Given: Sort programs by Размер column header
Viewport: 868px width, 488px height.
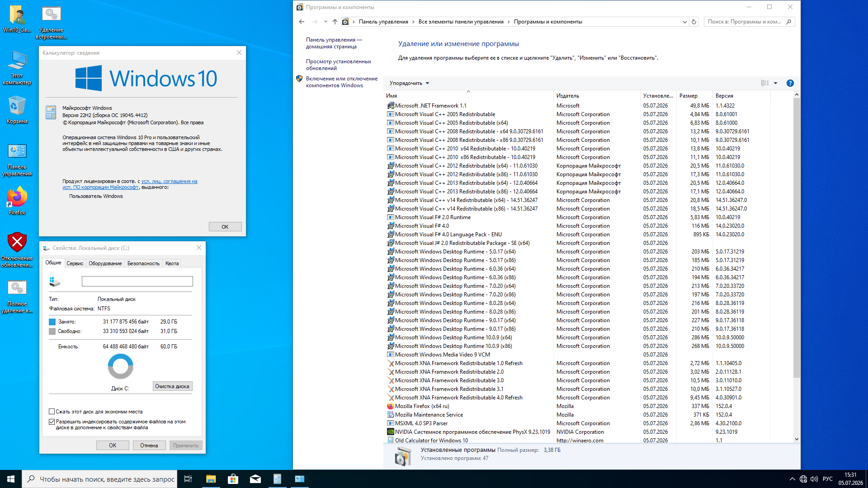Looking at the screenshot, I should point(694,96).
